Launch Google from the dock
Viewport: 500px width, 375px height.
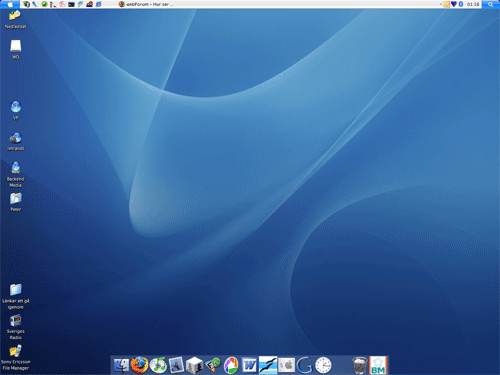[304, 365]
